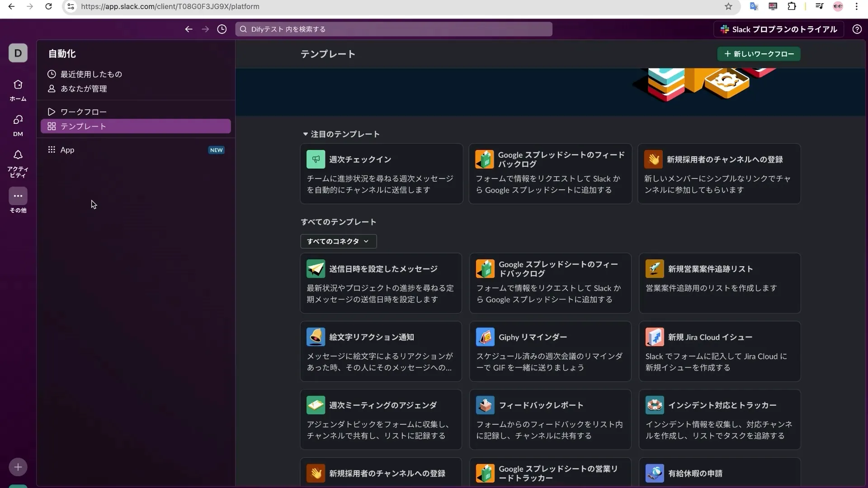Open history via the clock icon near search
The height and width of the screenshot is (488, 868).
coord(222,29)
